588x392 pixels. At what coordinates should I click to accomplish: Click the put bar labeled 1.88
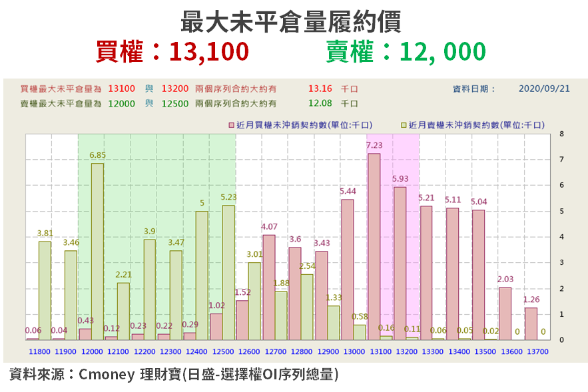tap(281, 315)
